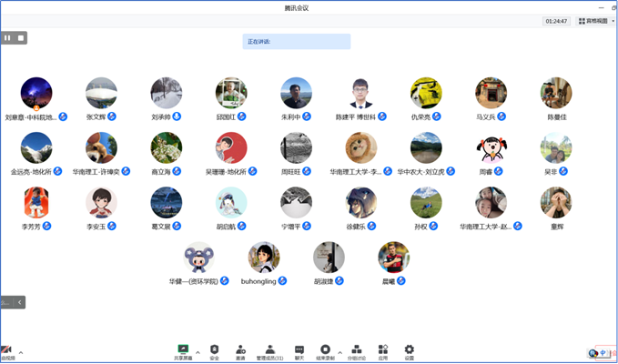Click the 正在讲话 speaking indicator bar
Screen dimensions: 618x364
pos(296,41)
